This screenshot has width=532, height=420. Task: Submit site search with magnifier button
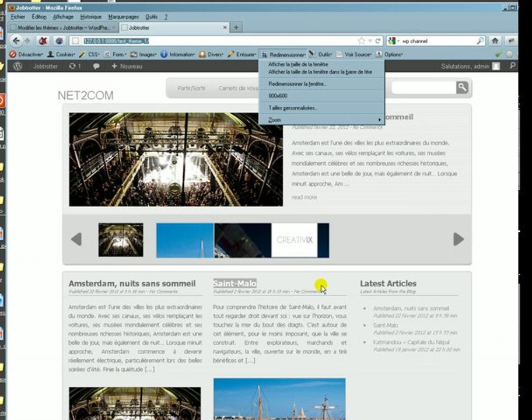point(462,87)
